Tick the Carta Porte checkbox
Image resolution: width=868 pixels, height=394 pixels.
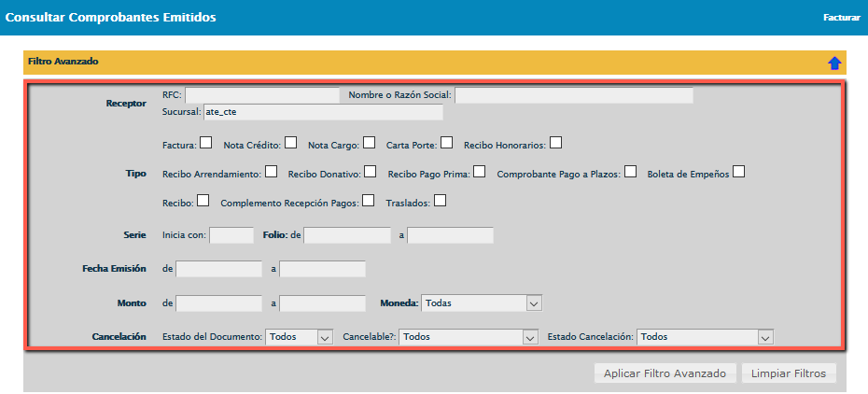(x=447, y=144)
